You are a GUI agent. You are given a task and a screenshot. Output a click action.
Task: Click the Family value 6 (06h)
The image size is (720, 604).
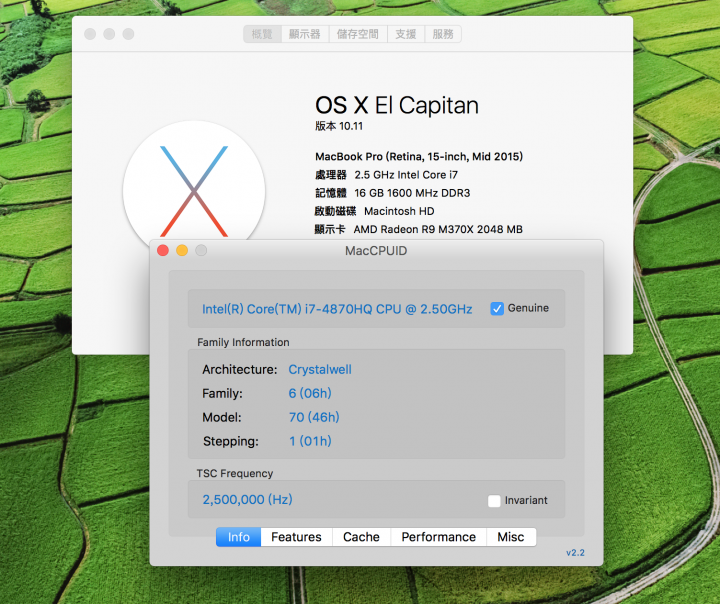tap(310, 393)
